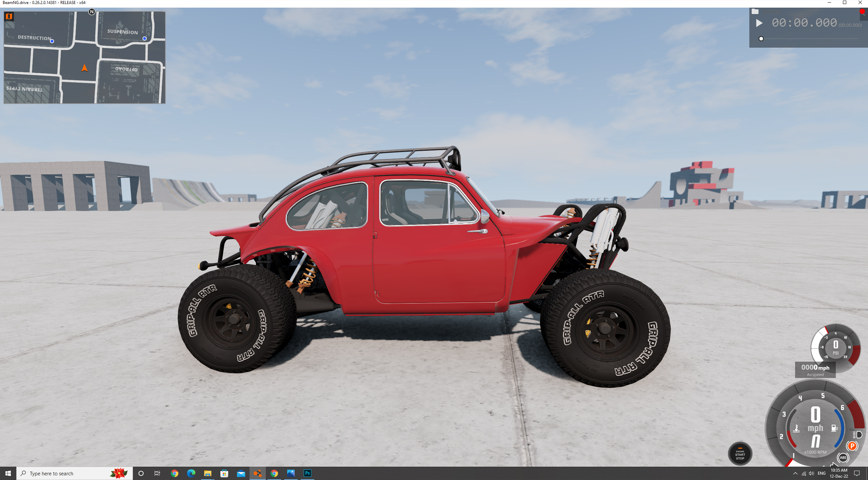Image resolution: width=868 pixels, height=480 pixels.
Task: Click the fuel gauge pump icon
Action: pos(834,428)
